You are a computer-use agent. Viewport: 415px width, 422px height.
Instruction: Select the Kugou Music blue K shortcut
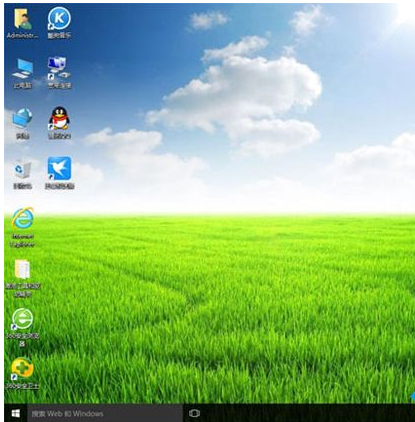pos(59,18)
